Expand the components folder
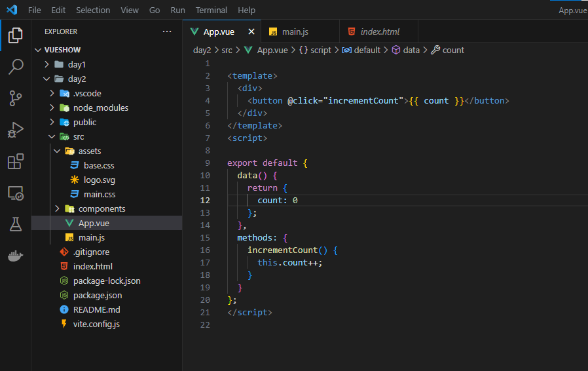This screenshot has height=371, width=588. [x=58, y=208]
